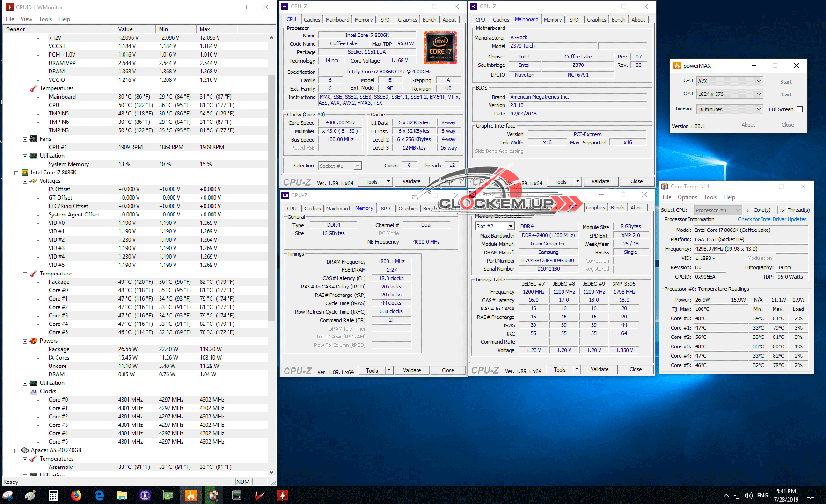Click the powerMAX flame icon in taskbar
The width and height of the screenshot is (826, 504).
pos(191,496)
